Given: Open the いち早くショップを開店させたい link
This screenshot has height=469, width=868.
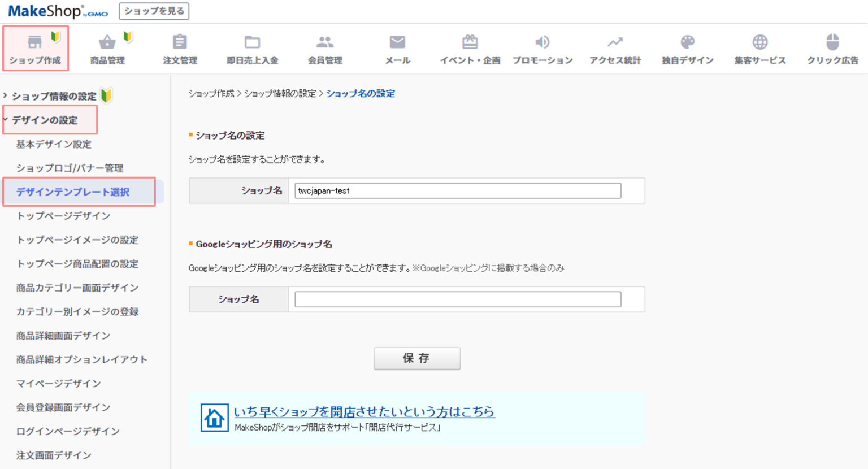Looking at the screenshot, I should (364, 412).
